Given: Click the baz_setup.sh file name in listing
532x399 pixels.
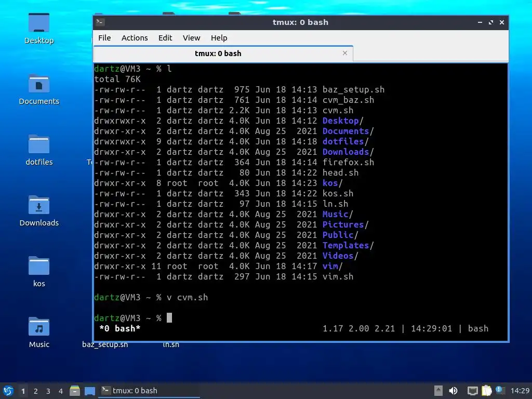Looking at the screenshot, I should click(x=353, y=89).
